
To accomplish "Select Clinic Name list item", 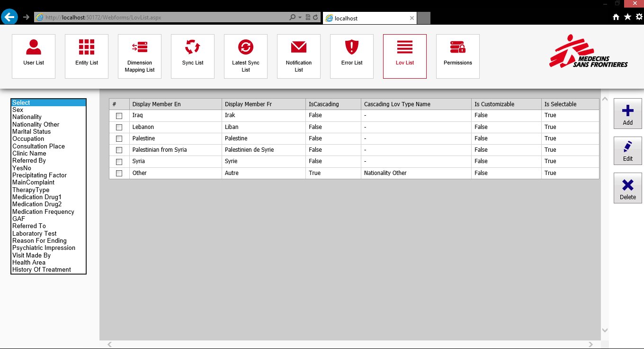I will point(48,153).
